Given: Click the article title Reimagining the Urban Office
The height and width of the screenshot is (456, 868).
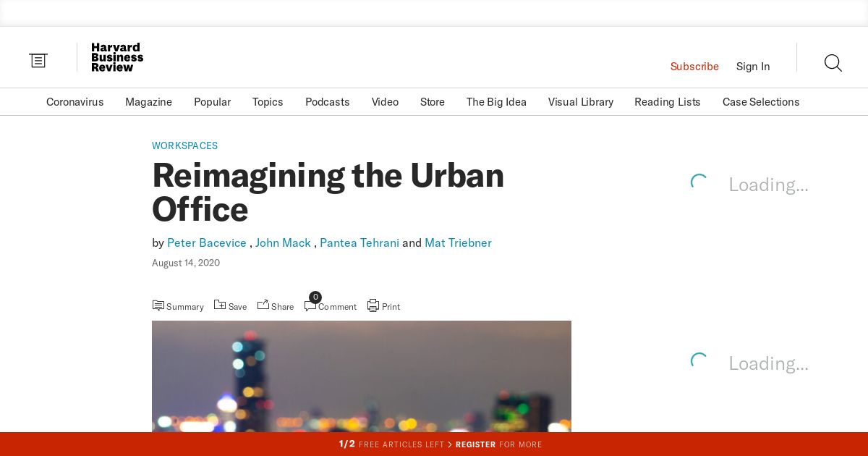Looking at the screenshot, I should 328,193.
